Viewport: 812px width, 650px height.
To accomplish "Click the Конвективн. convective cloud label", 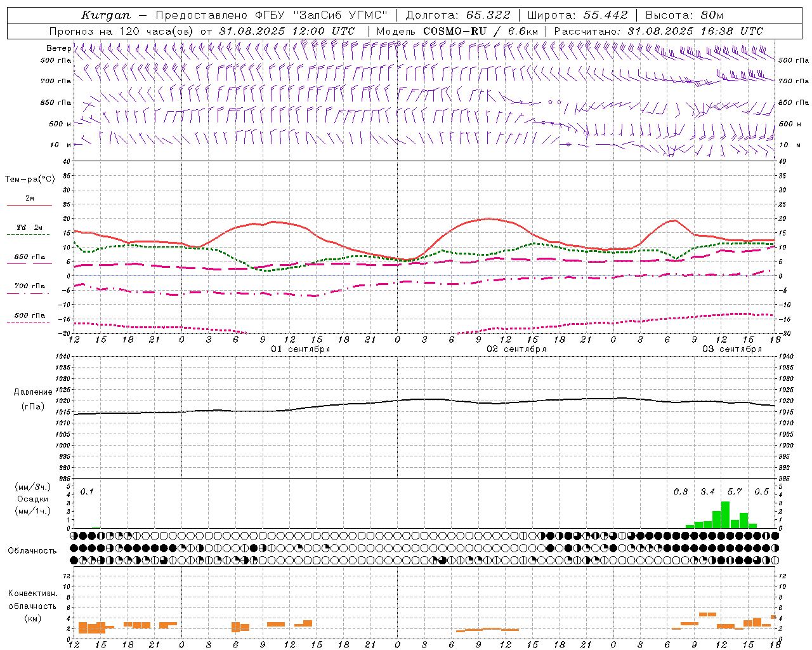I will pos(33,594).
